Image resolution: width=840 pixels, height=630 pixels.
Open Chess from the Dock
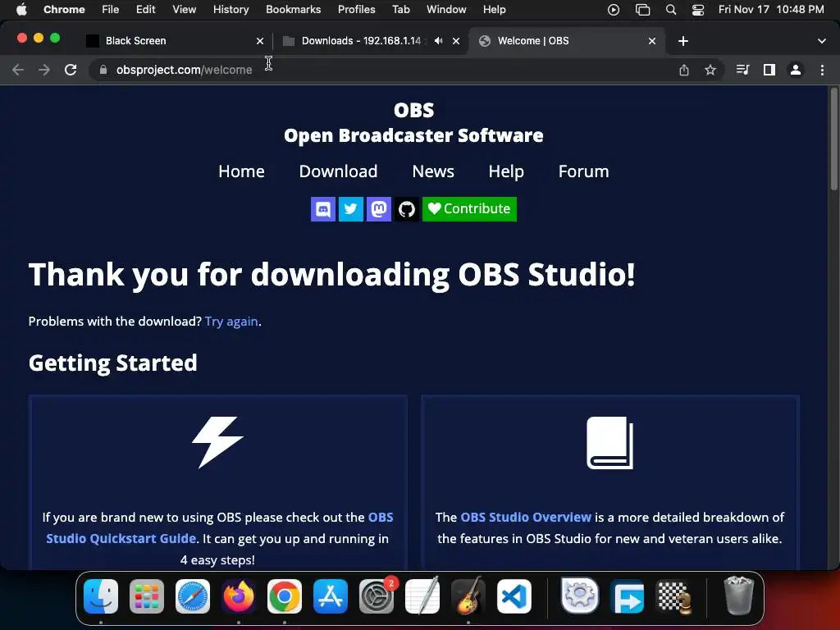tap(674, 596)
